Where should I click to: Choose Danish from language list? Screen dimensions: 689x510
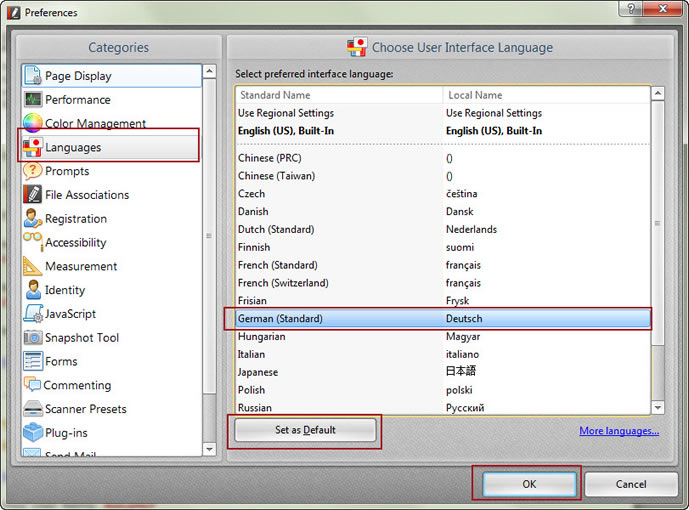tap(443, 211)
